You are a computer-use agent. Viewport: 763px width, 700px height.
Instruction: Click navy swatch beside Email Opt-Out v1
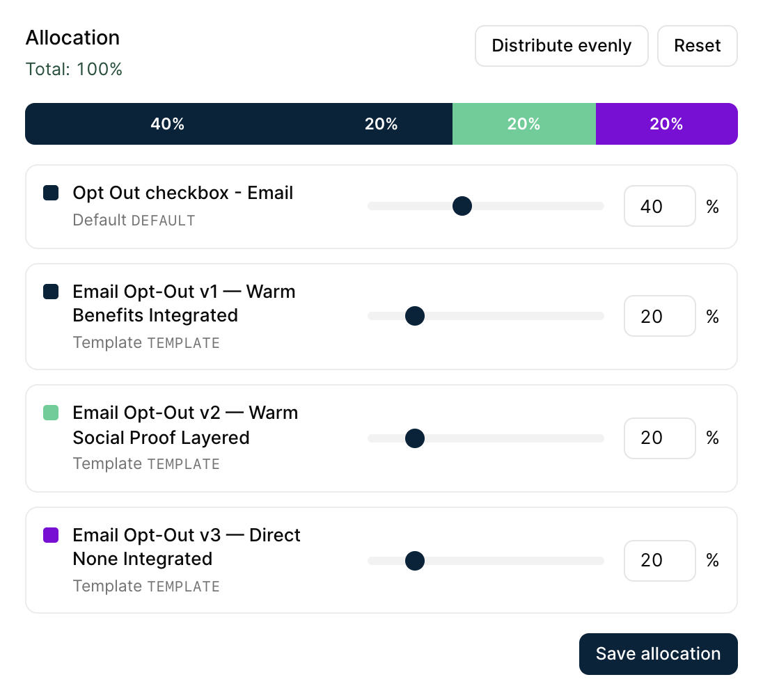click(51, 292)
